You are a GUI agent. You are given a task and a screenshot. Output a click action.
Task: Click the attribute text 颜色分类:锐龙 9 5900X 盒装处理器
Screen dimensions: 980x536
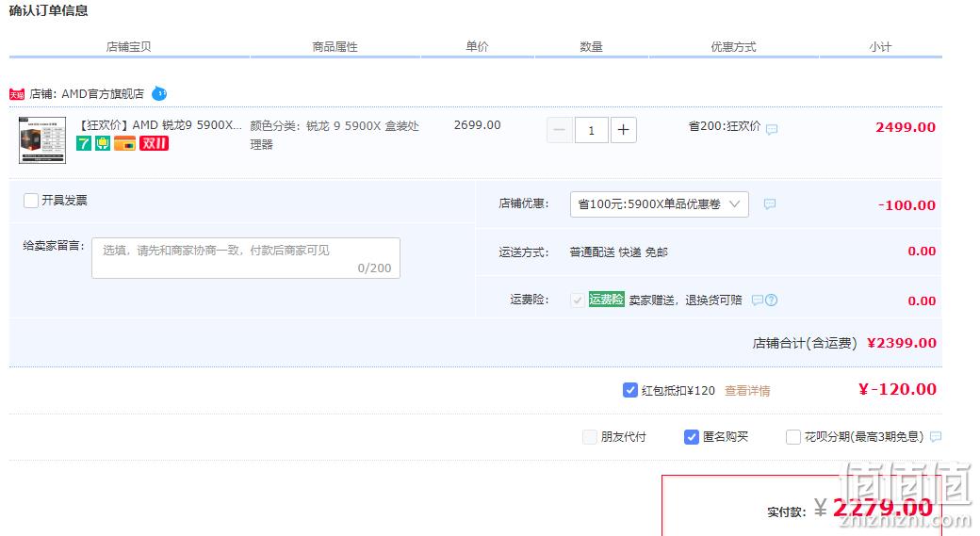pos(335,135)
